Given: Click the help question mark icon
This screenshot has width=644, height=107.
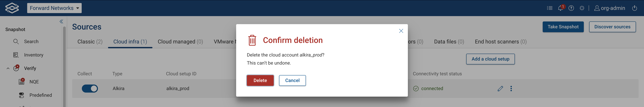Looking at the screenshot, I should (x=572, y=8).
